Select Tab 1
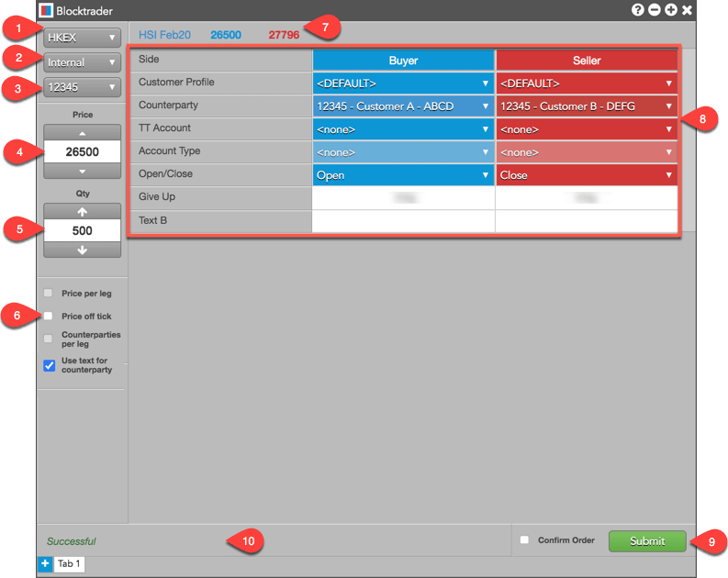The width and height of the screenshot is (728, 578). [x=69, y=563]
